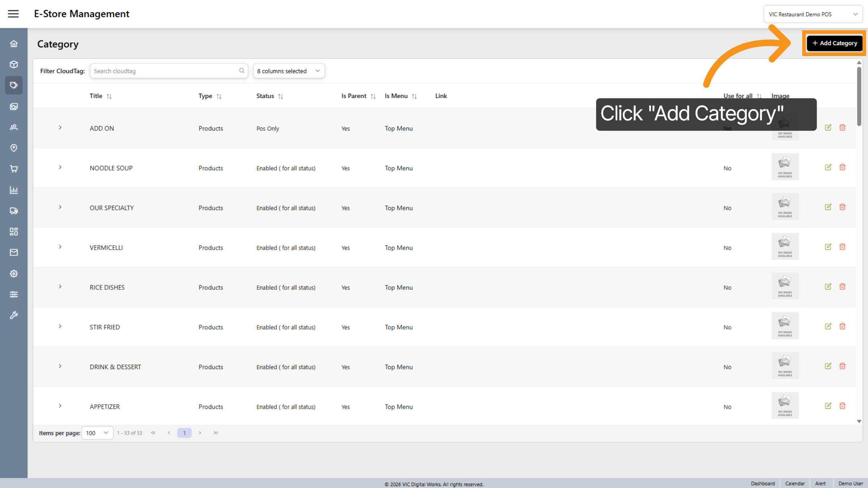This screenshot has height=488, width=868.
Task: Delete the VERMICELLI category via trash icon
Action: pyautogui.click(x=842, y=247)
